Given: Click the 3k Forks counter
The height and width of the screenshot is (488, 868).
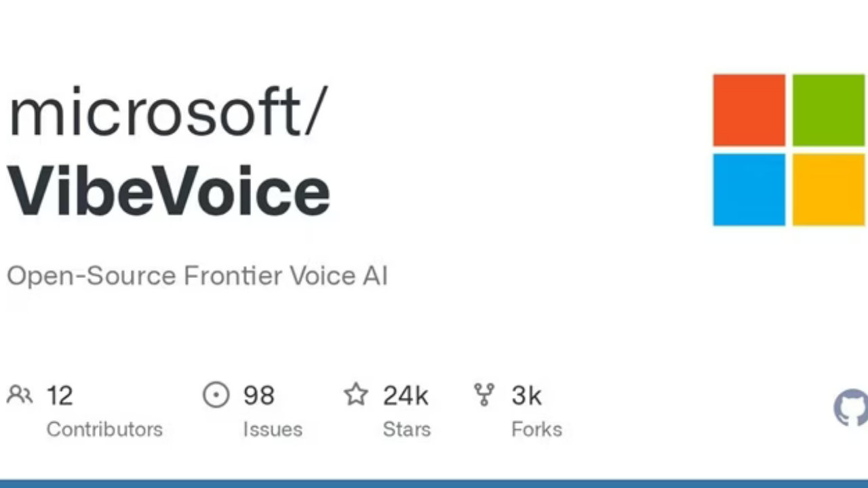Looking at the screenshot, I should click(526, 395).
